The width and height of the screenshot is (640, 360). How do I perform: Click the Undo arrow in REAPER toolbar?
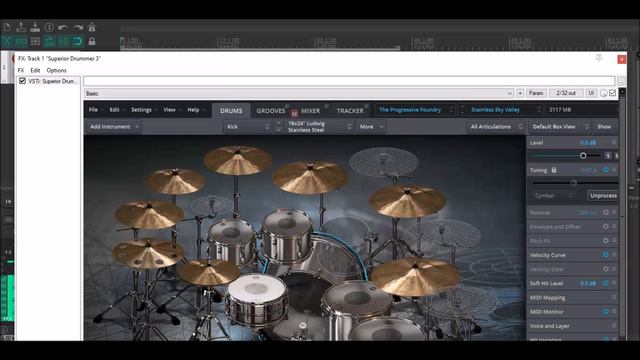[63, 27]
